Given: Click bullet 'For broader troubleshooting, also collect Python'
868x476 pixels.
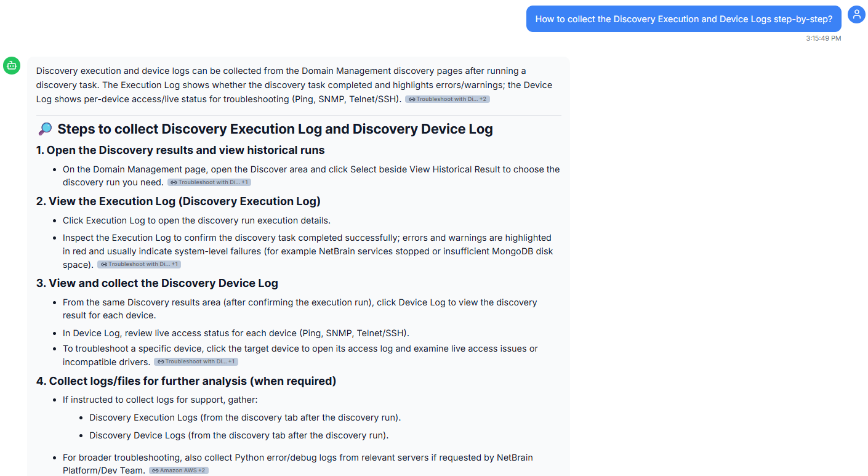Looking at the screenshot, I should (x=298, y=464).
